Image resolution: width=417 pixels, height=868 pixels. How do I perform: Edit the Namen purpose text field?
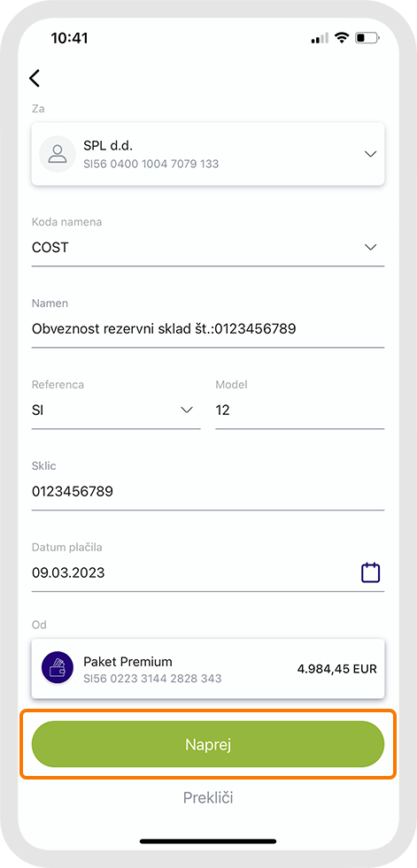tap(208, 329)
